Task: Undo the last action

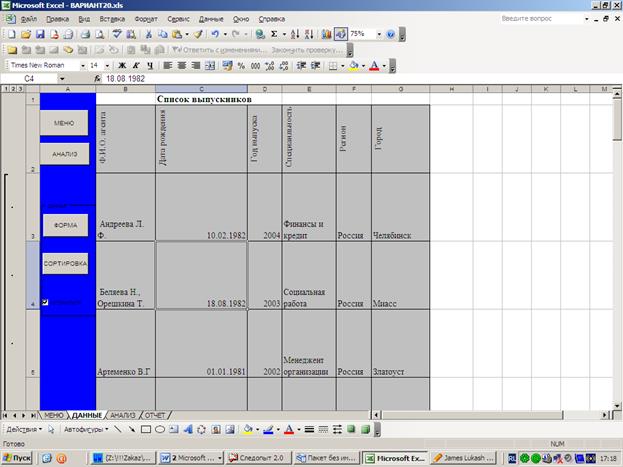Action: coord(215,35)
